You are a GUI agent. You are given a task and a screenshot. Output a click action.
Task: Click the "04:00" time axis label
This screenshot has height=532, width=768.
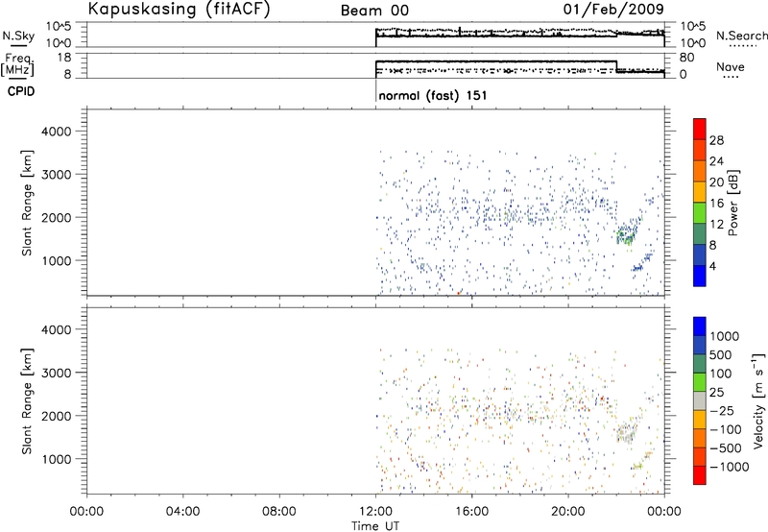[183, 512]
